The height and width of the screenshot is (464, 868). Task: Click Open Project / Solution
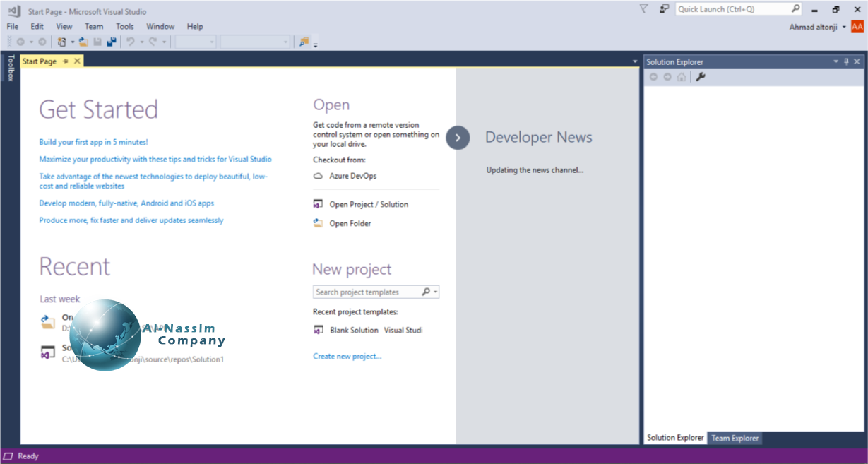[x=361, y=204]
